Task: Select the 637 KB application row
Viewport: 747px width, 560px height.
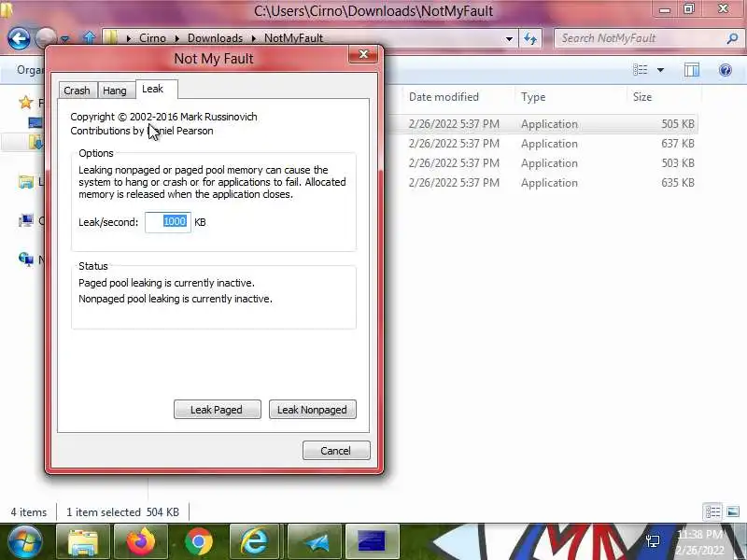Action: pos(543,144)
